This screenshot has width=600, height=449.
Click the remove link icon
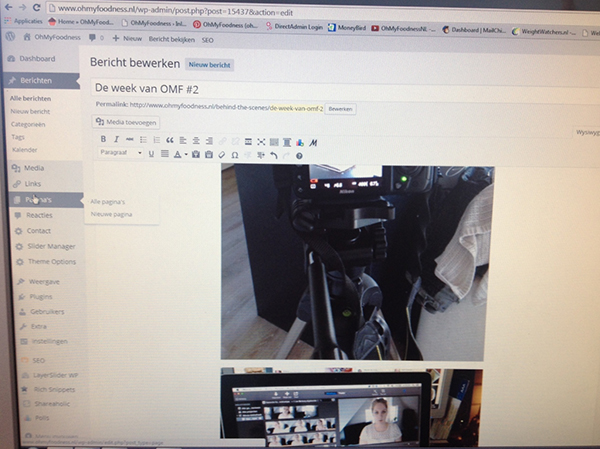[x=235, y=142]
